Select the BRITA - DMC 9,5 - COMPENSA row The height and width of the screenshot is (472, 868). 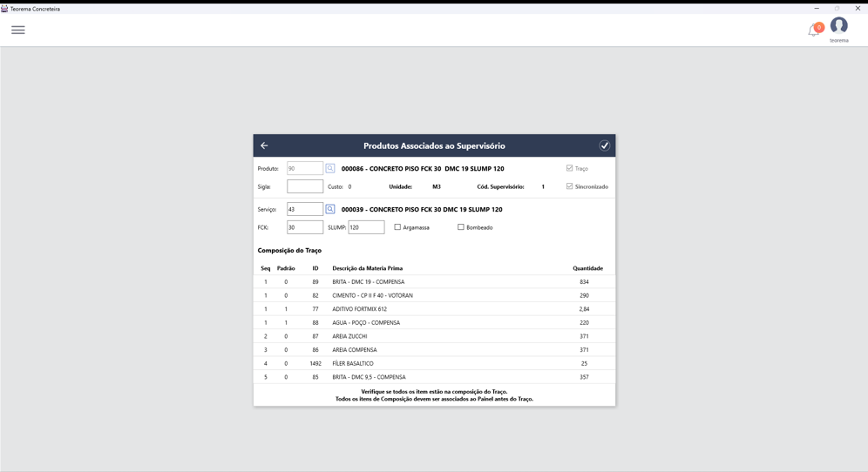(x=434, y=377)
